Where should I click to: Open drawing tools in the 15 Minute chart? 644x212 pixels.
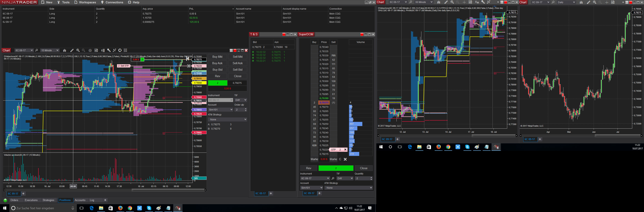(x=72, y=50)
